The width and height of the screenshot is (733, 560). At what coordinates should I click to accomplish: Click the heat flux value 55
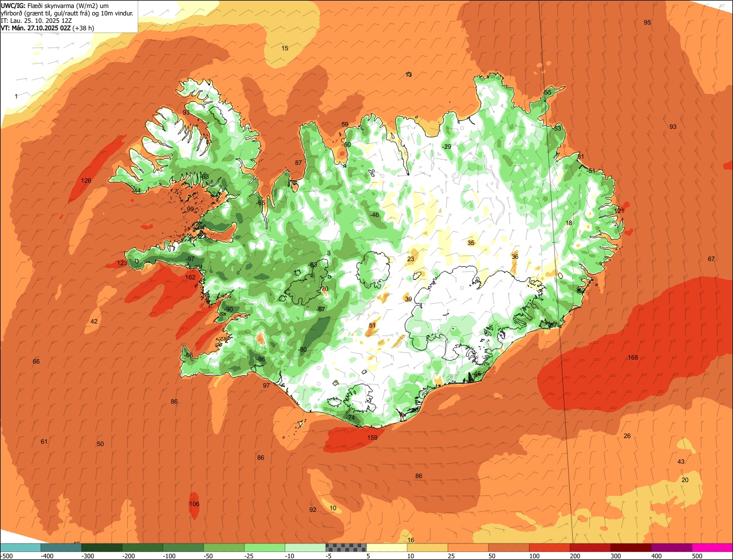point(547,93)
